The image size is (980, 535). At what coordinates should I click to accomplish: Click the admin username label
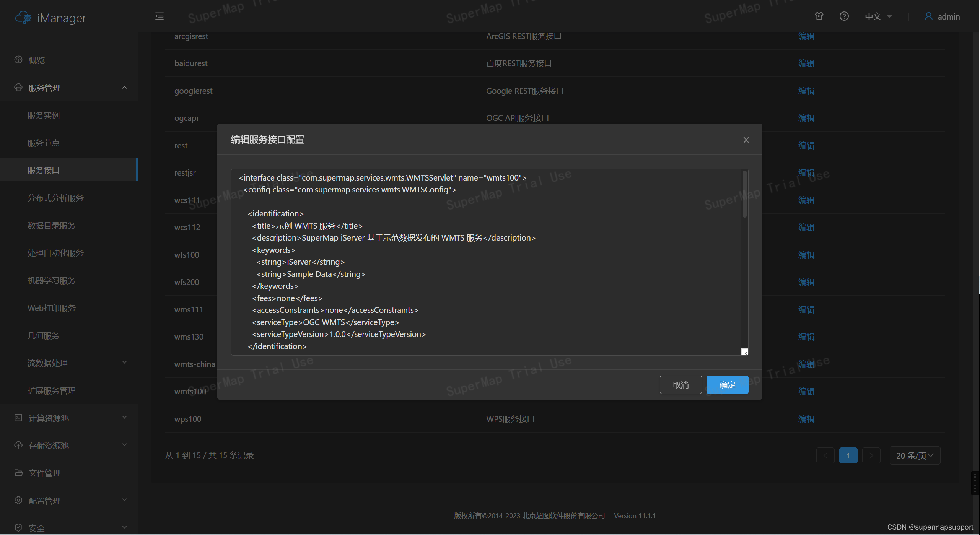tap(949, 16)
